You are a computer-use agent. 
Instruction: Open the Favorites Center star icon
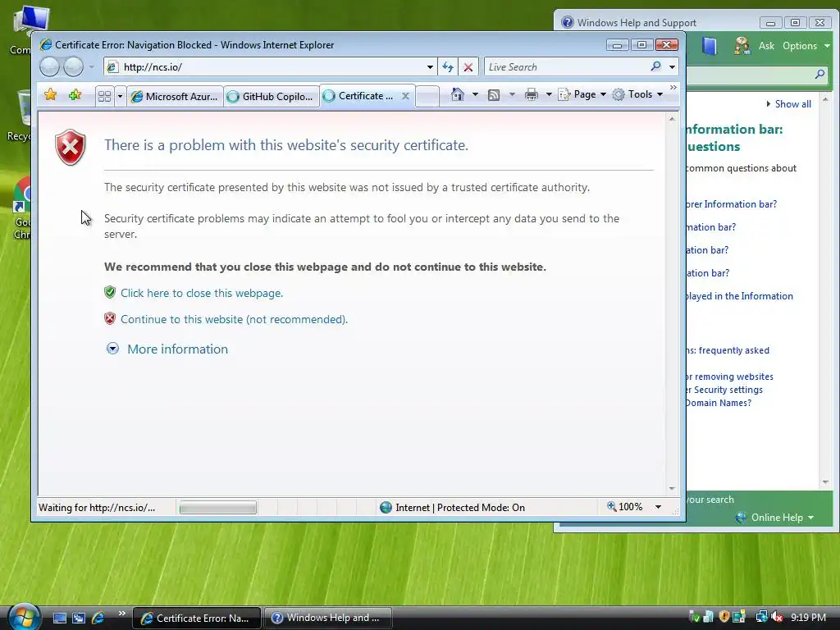click(x=50, y=95)
